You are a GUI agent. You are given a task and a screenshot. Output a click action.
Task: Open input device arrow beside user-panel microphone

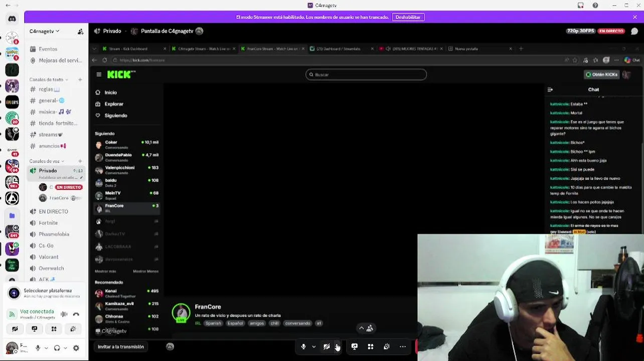point(46,348)
